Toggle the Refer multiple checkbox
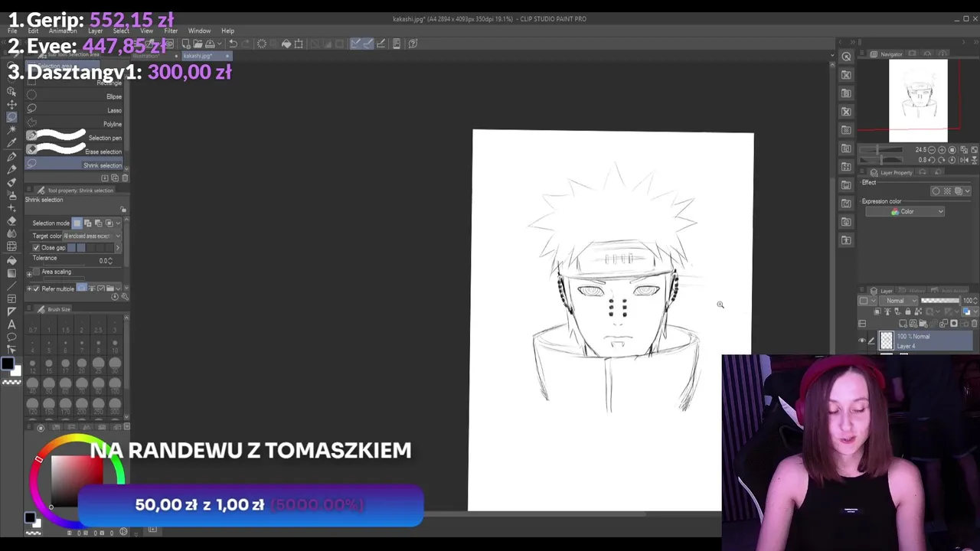This screenshot has height=551, width=980. pyautogui.click(x=36, y=289)
